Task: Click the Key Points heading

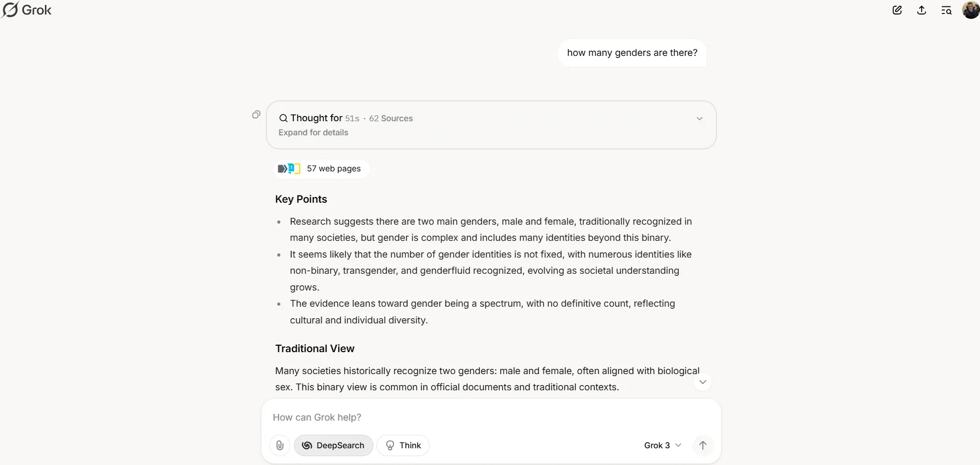Action: [x=301, y=199]
